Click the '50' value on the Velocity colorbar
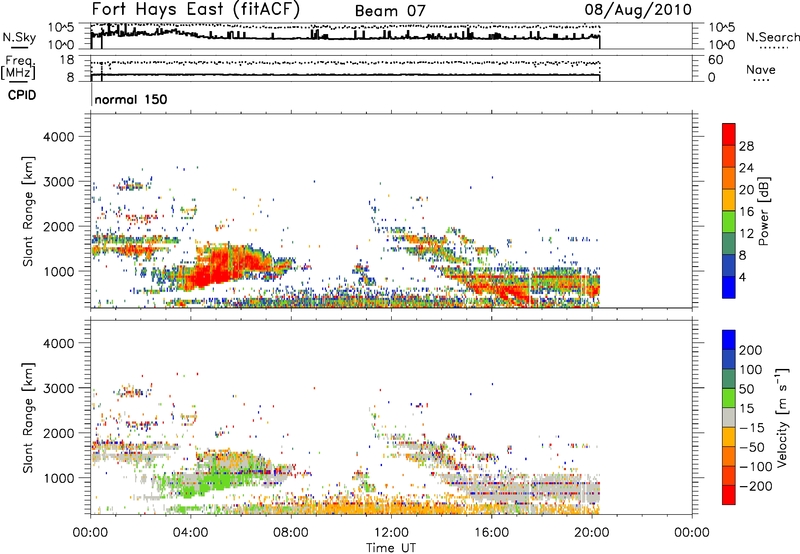Image resolution: width=800 pixels, height=554 pixels. (x=746, y=389)
